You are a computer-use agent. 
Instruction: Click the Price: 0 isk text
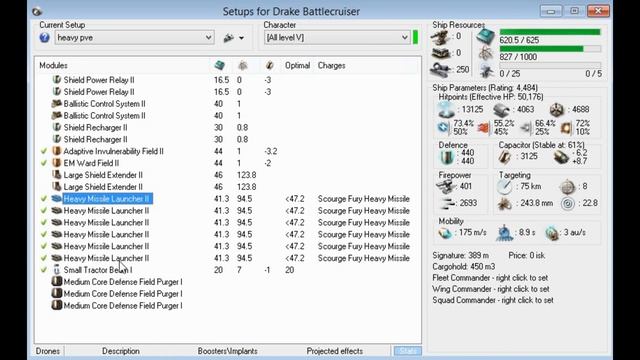pos(527,256)
